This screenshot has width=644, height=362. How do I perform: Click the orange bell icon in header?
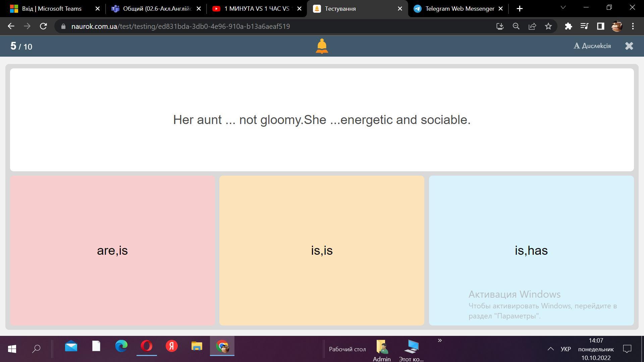point(322,46)
